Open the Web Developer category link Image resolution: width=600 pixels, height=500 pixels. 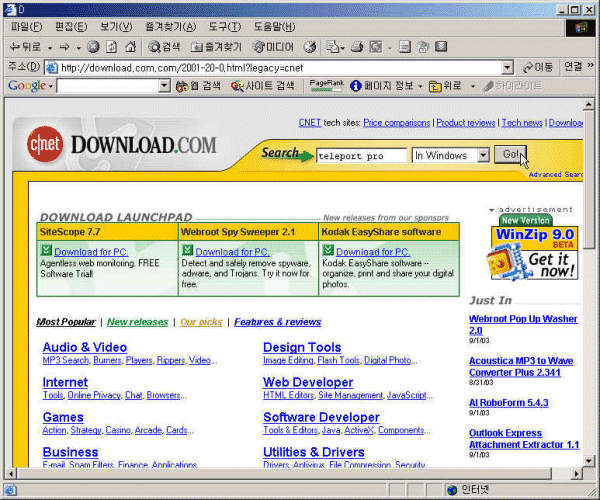click(x=308, y=382)
